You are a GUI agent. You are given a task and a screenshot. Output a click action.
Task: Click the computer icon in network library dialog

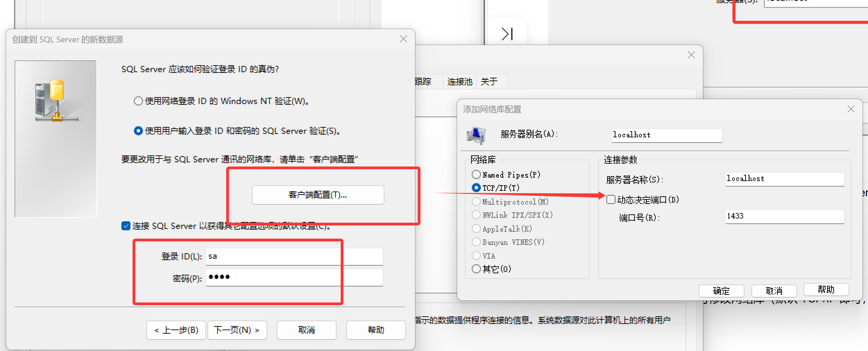pos(476,135)
